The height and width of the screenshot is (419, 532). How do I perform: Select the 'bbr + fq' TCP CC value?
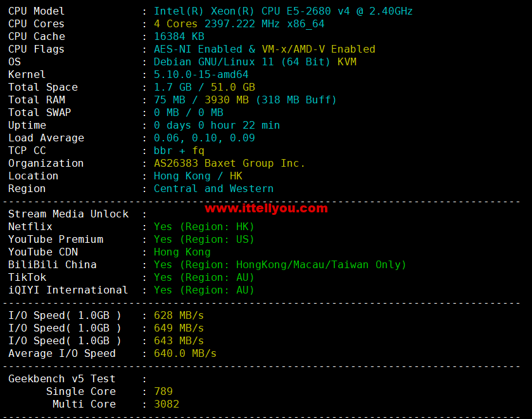(179, 151)
